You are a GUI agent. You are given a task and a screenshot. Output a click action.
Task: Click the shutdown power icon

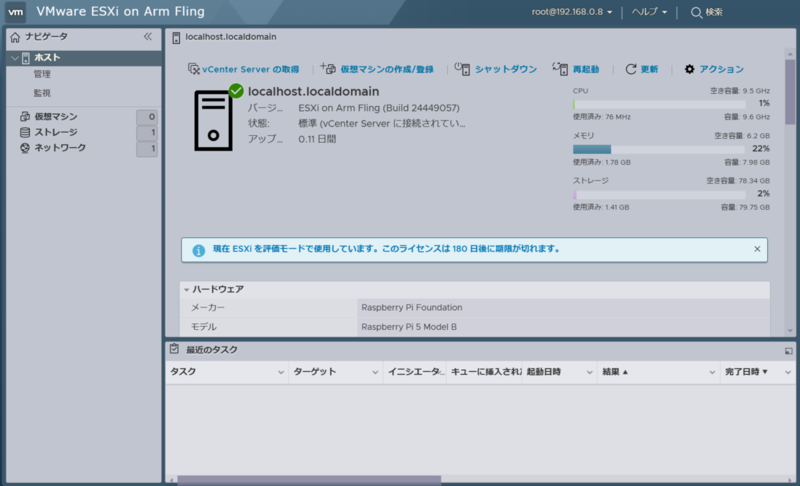462,68
